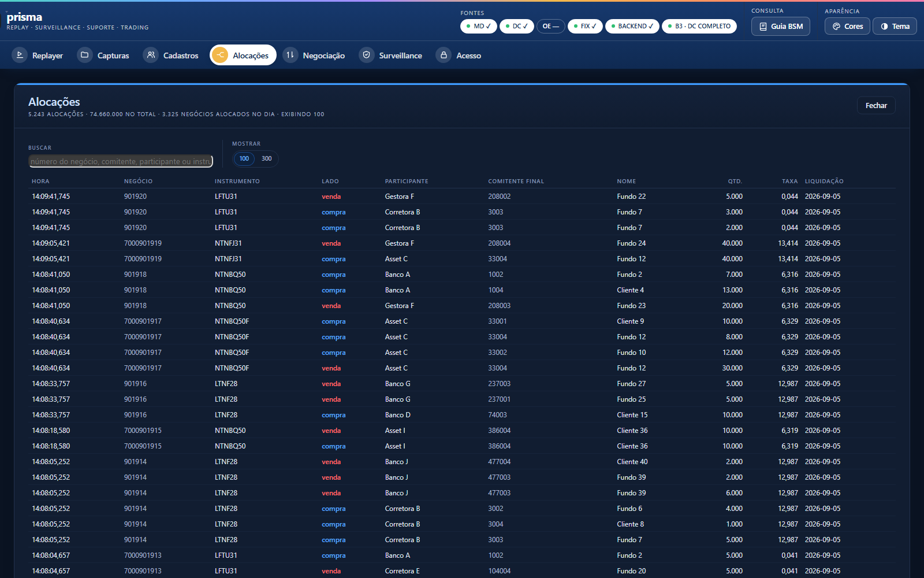924x578 pixels.
Task: Click the INSTRUMENTO column header
Action: [x=237, y=181]
